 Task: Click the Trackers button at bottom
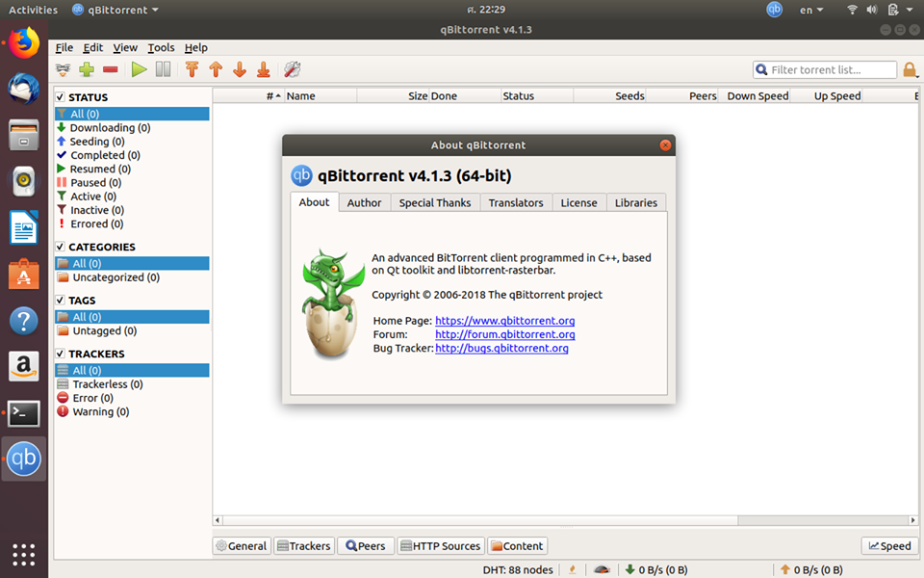[x=304, y=546]
